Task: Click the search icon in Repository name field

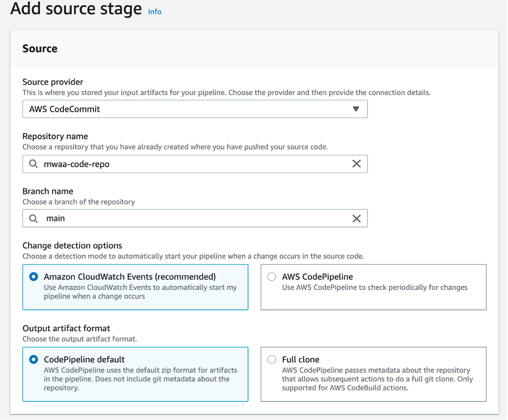Action: 33,164
